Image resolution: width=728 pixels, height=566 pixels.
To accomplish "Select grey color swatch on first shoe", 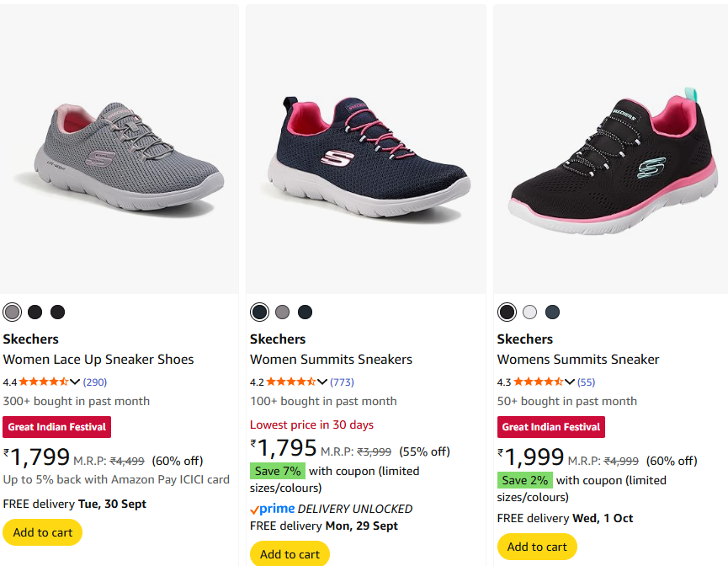I will 12,312.
